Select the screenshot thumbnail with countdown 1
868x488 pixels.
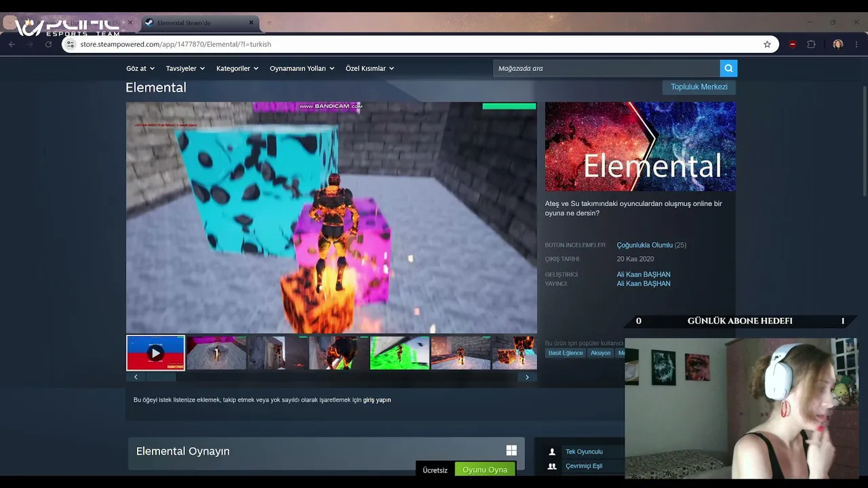pos(216,352)
